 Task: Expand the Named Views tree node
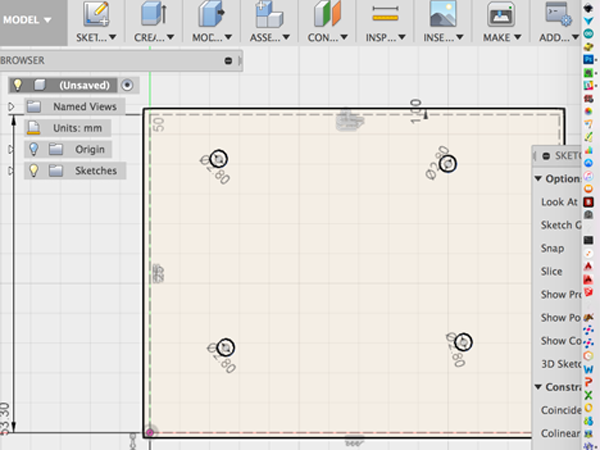pos(11,107)
